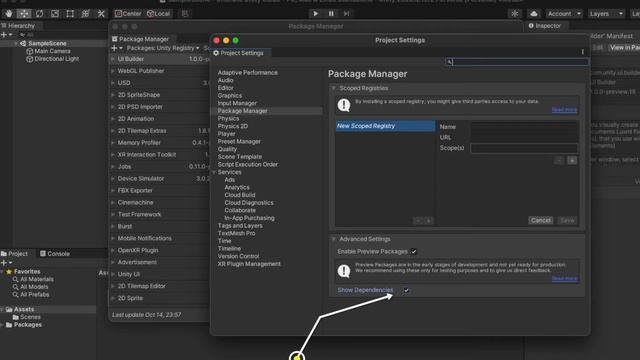Switch to the Project tab
This screenshot has height=360, width=640.
[15, 253]
